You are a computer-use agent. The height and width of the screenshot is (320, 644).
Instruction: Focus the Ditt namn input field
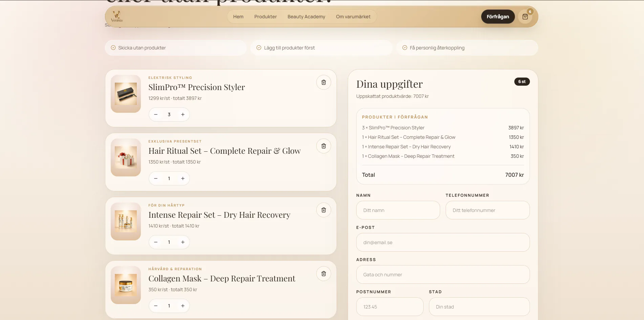pyautogui.click(x=398, y=210)
